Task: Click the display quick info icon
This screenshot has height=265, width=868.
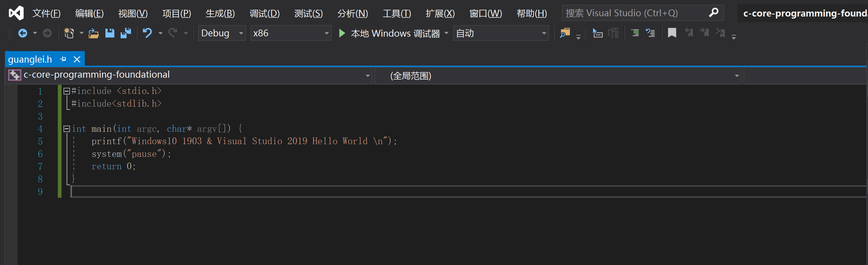Action: [597, 33]
